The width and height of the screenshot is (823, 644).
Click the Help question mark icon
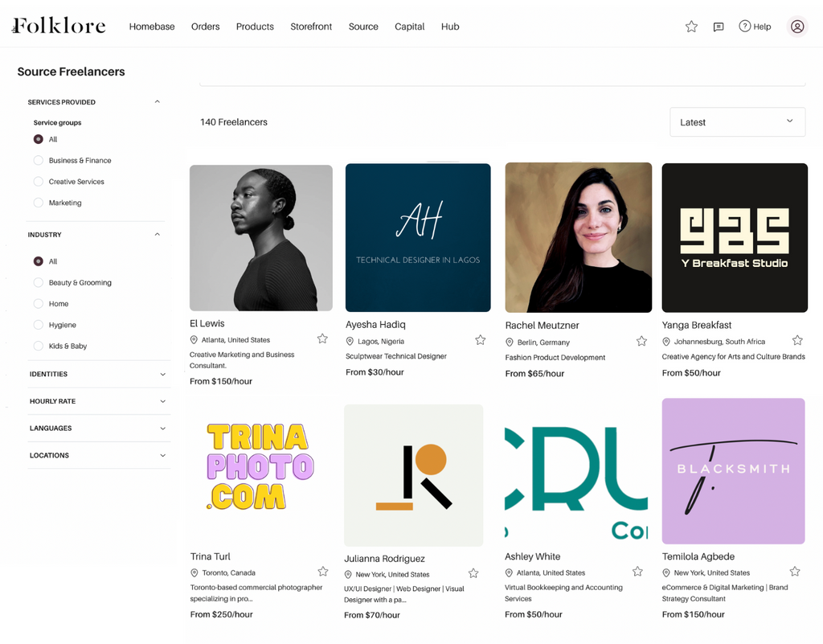[x=745, y=27]
